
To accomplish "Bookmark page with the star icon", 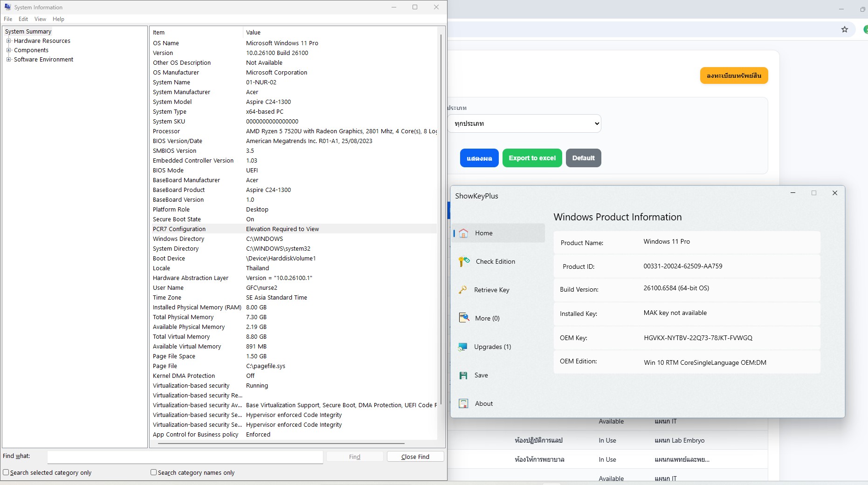I will pos(844,29).
